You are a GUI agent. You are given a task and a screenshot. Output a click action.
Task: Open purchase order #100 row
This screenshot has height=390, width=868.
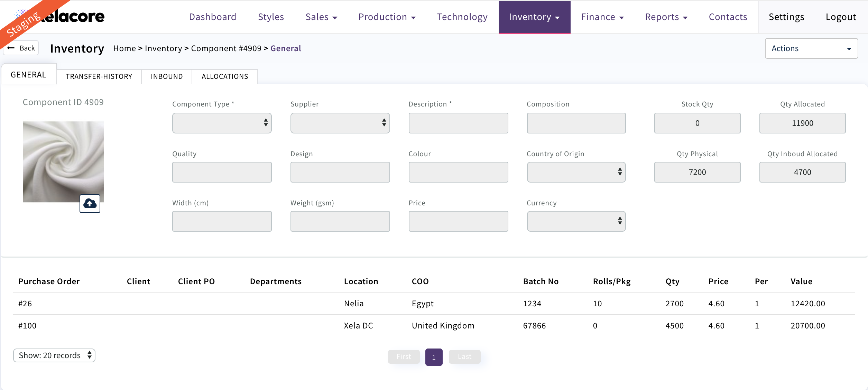coord(27,326)
